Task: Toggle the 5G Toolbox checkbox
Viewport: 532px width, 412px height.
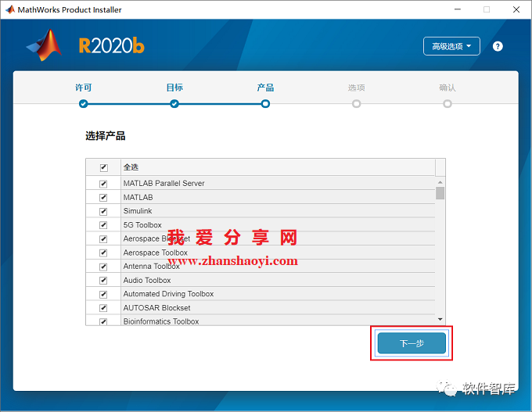Action: [103, 225]
